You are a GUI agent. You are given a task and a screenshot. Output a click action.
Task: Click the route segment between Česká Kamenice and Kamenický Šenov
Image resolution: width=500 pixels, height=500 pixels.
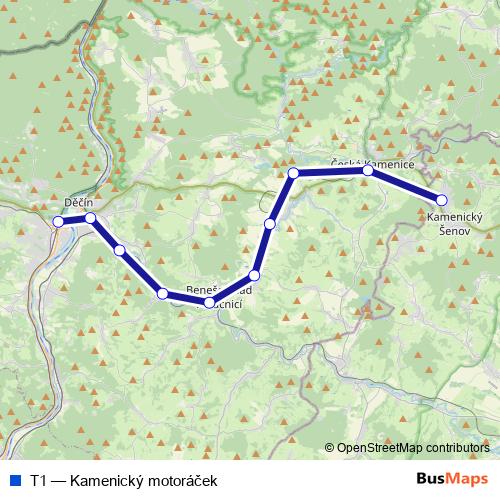point(405,185)
